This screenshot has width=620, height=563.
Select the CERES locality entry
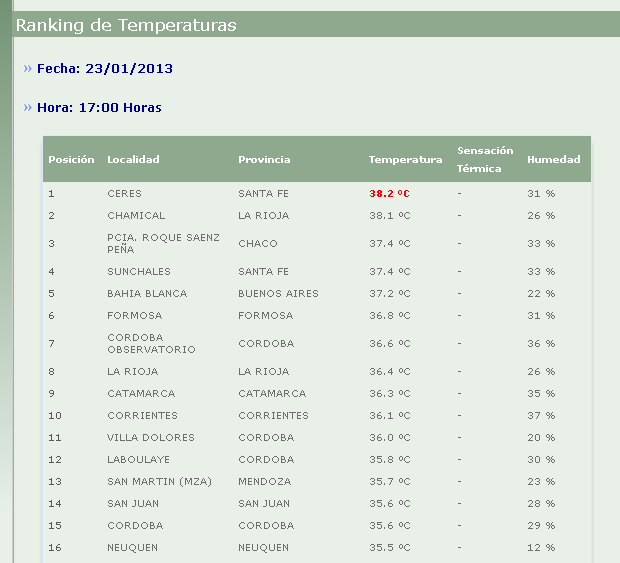pos(125,193)
